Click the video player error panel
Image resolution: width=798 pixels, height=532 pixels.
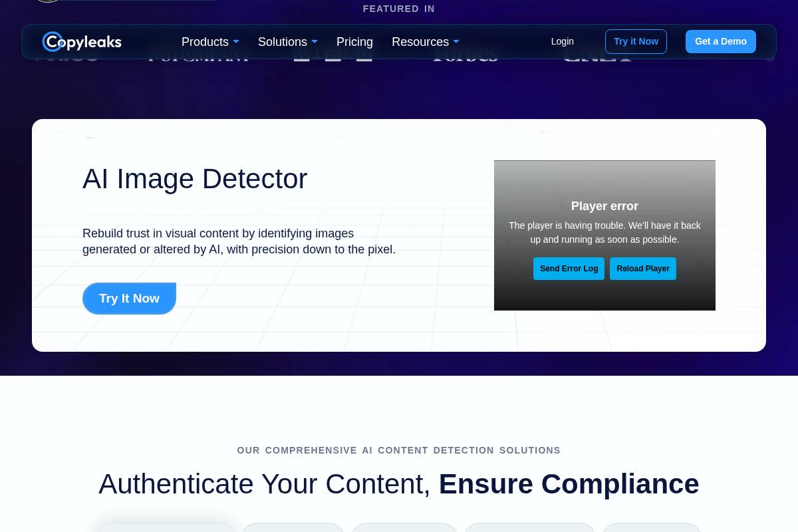(604, 235)
